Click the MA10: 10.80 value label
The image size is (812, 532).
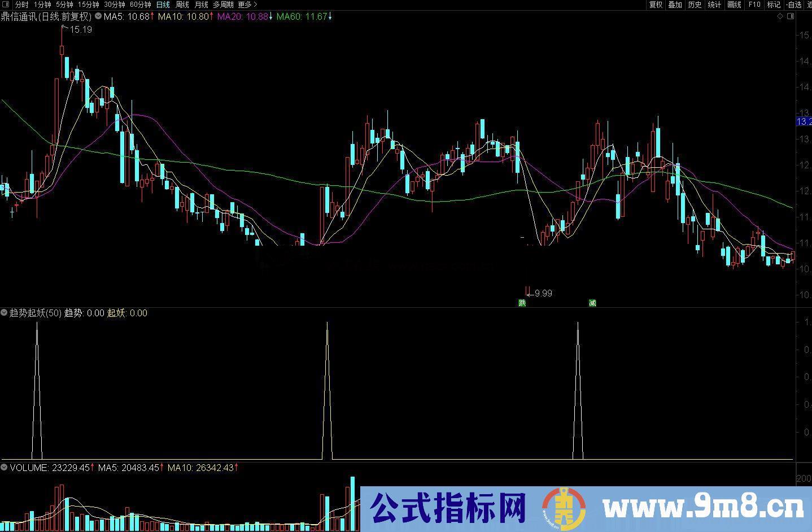[x=184, y=16]
